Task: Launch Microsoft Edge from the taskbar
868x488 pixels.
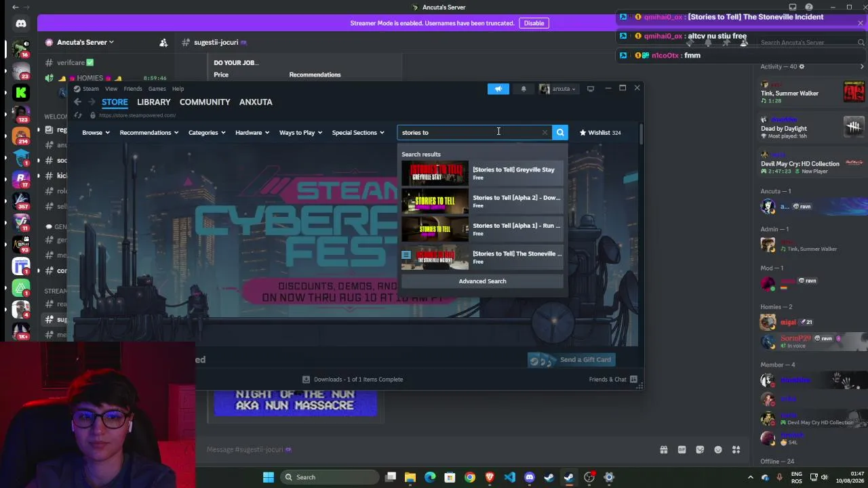Action: pyautogui.click(x=430, y=477)
